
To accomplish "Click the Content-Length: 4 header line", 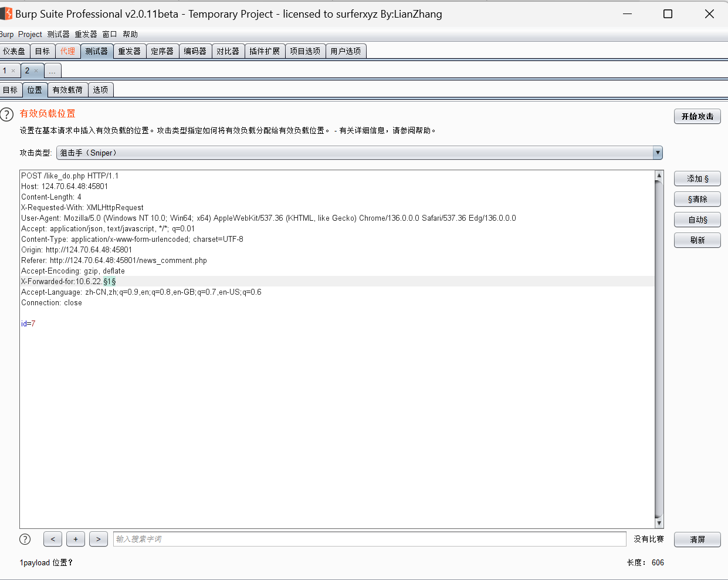I will (51, 197).
